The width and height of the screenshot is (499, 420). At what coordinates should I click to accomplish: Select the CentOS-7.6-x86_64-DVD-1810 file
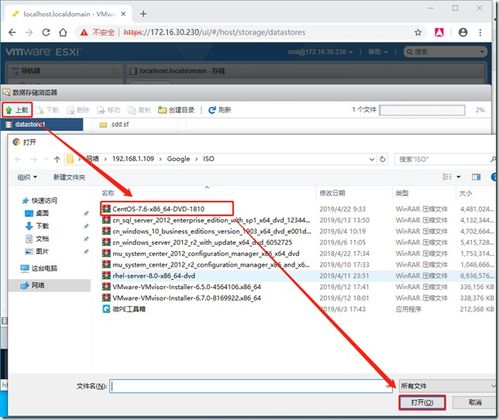[159, 209]
